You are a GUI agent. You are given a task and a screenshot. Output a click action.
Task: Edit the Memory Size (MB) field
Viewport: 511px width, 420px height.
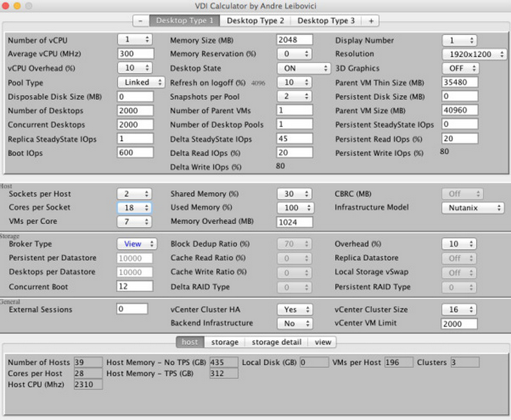(295, 40)
